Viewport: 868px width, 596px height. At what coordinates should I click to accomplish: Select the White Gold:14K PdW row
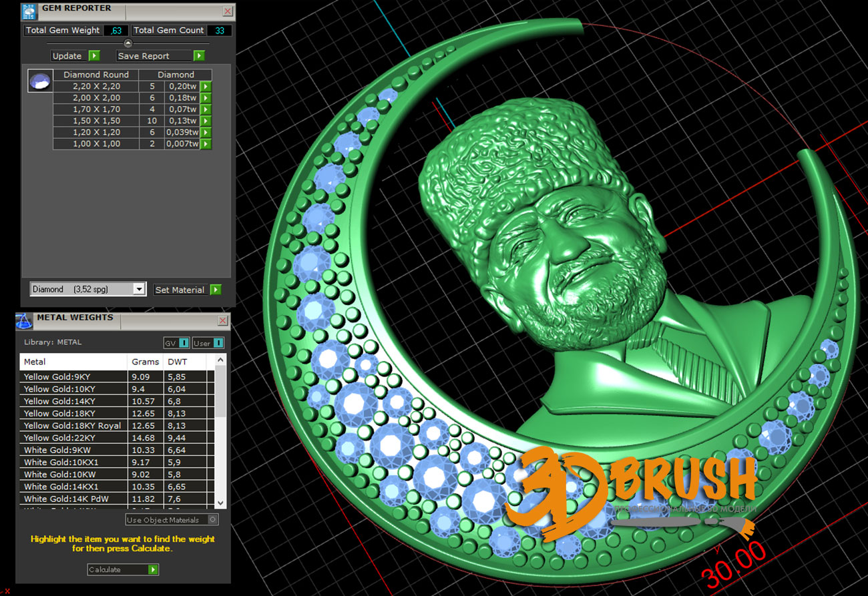[x=117, y=499]
